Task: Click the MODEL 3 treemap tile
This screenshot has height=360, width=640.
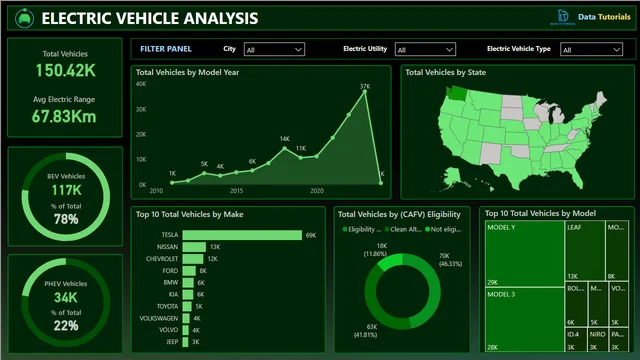Action: (x=524, y=320)
